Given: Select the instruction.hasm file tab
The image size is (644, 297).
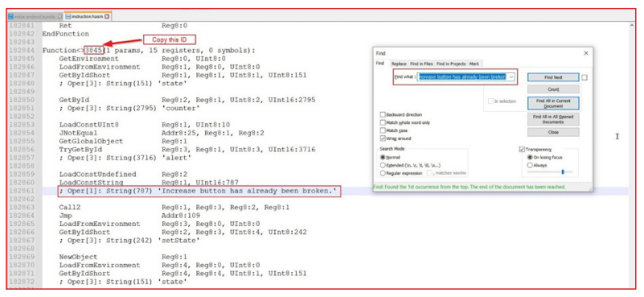Looking at the screenshot, I should [x=88, y=16].
